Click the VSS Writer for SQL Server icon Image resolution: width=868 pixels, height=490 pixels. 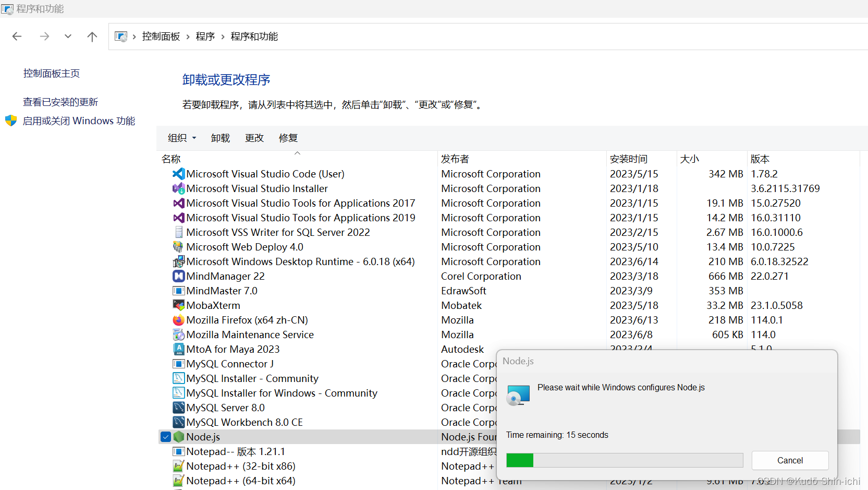tap(179, 232)
